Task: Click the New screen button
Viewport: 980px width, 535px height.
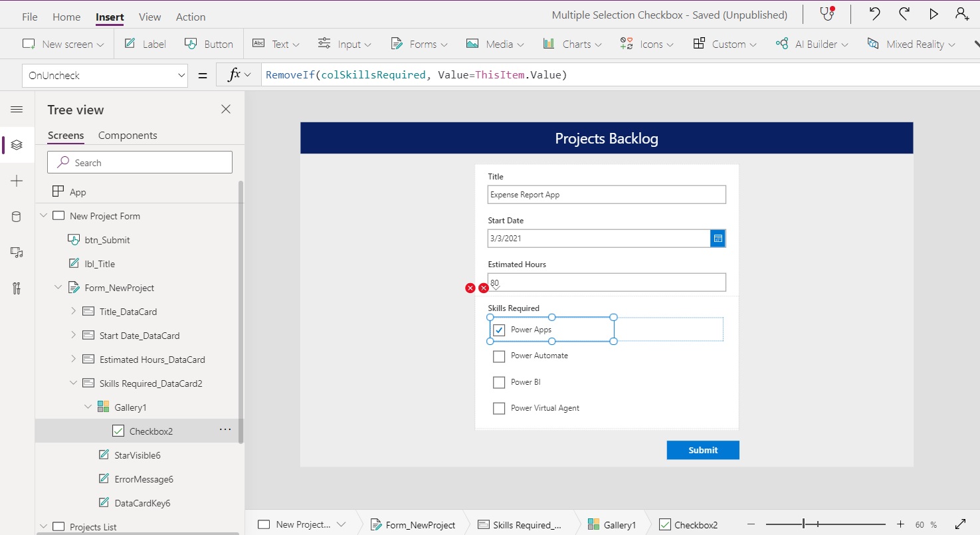Action: point(63,44)
